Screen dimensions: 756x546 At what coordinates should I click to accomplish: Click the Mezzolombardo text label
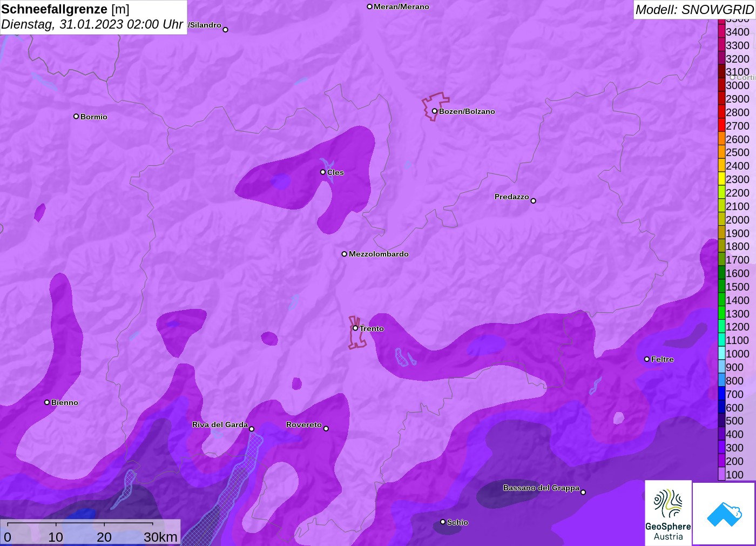pyautogui.click(x=379, y=254)
